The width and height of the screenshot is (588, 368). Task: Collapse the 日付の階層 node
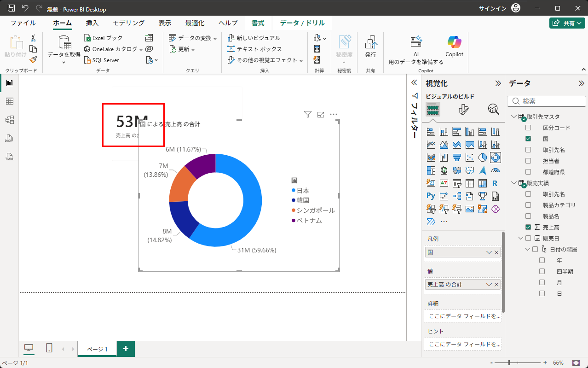click(528, 249)
